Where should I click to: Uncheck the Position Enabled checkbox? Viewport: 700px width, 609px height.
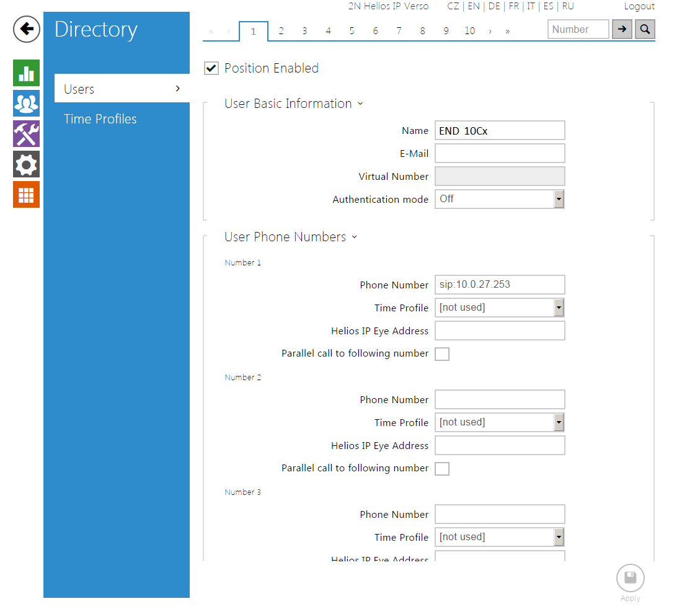(211, 68)
